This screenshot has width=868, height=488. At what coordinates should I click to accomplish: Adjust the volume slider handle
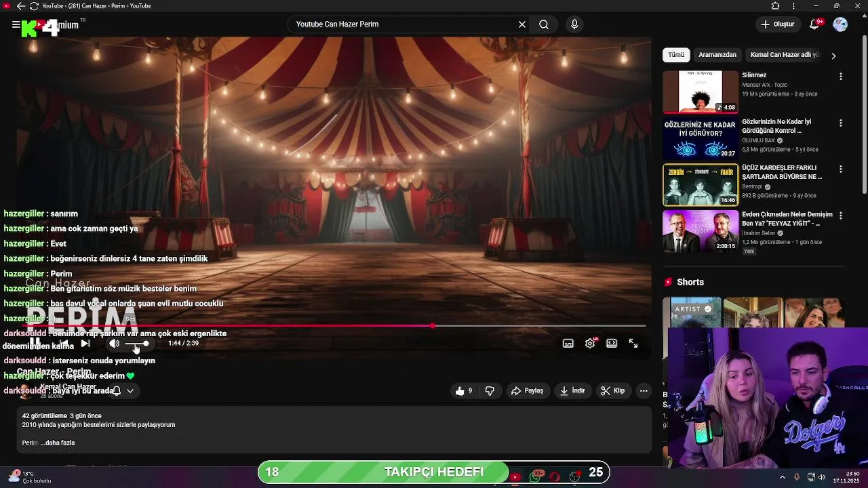pyautogui.click(x=146, y=344)
